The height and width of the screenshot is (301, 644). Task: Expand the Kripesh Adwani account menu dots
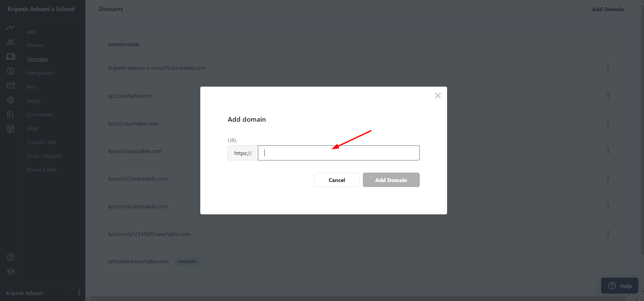pos(79,293)
